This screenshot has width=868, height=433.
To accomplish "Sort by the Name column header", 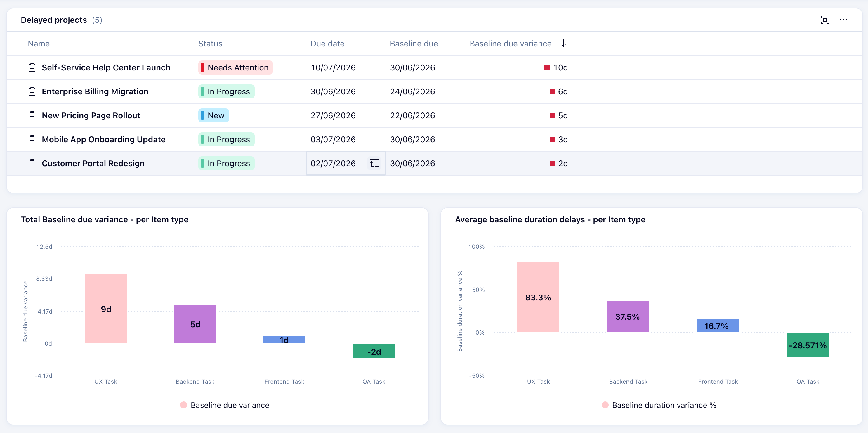I will click(39, 44).
